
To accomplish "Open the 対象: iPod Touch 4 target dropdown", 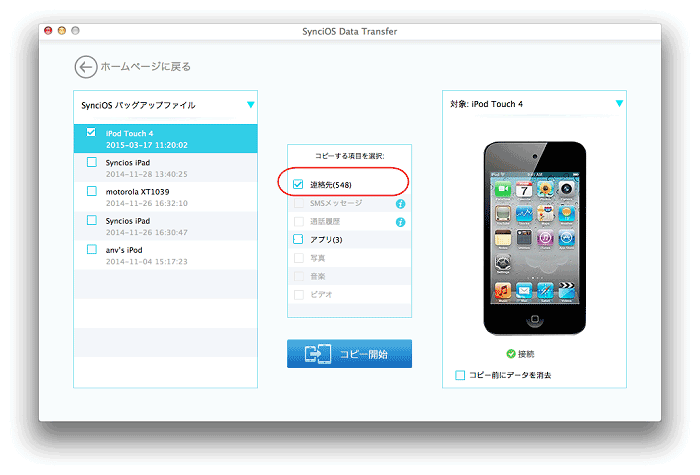I will click(x=619, y=103).
